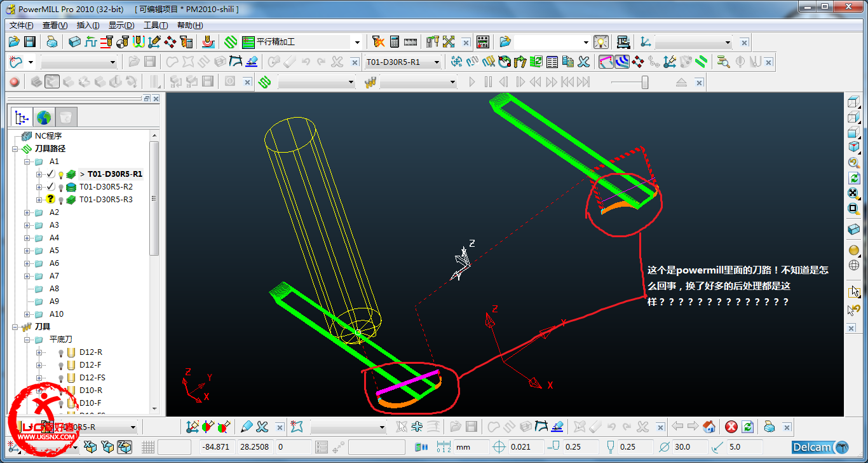Click the simulation pause button
The height and width of the screenshot is (463, 868).
(488, 81)
